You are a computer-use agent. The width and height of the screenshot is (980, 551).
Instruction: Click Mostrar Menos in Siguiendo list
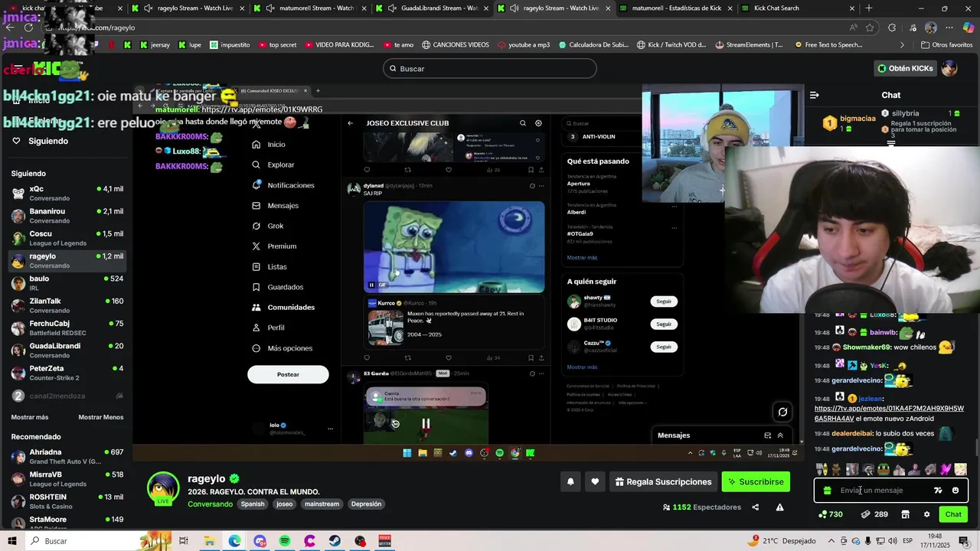click(101, 417)
